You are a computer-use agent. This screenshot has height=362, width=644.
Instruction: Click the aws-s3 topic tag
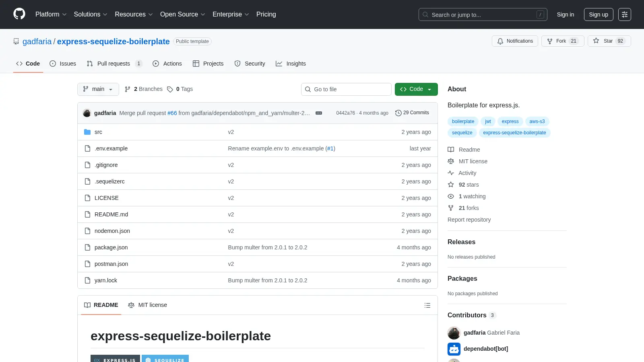pyautogui.click(x=537, y=121)
